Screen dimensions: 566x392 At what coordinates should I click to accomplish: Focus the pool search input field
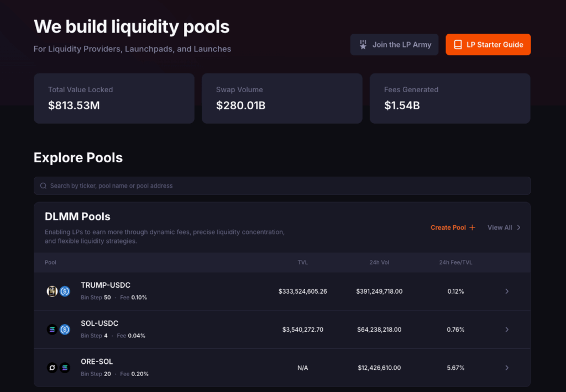click(282, 186)
